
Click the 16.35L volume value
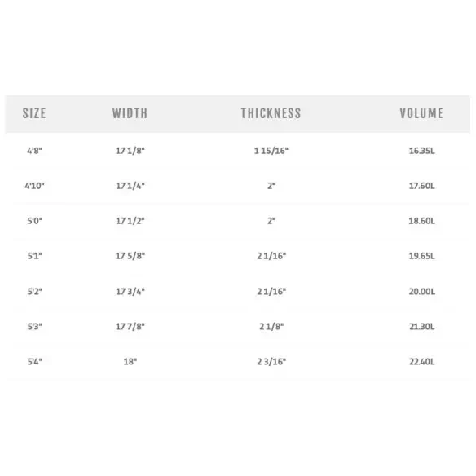point(421,151)
